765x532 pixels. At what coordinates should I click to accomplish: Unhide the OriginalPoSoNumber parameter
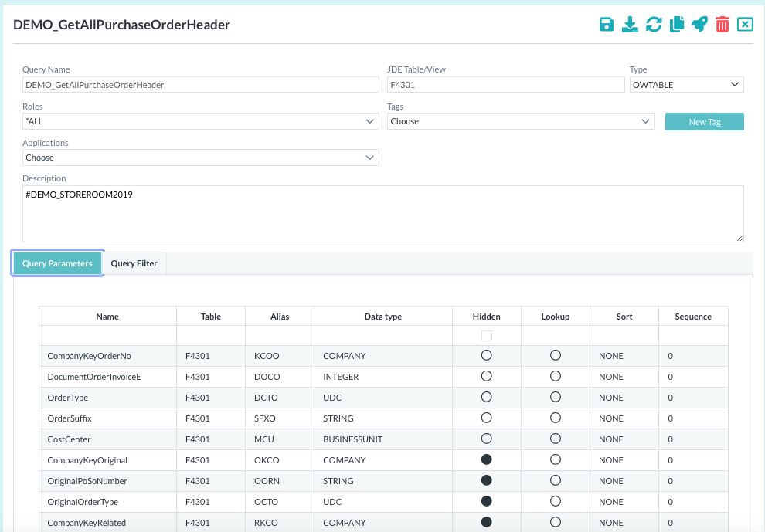(486, 481)
